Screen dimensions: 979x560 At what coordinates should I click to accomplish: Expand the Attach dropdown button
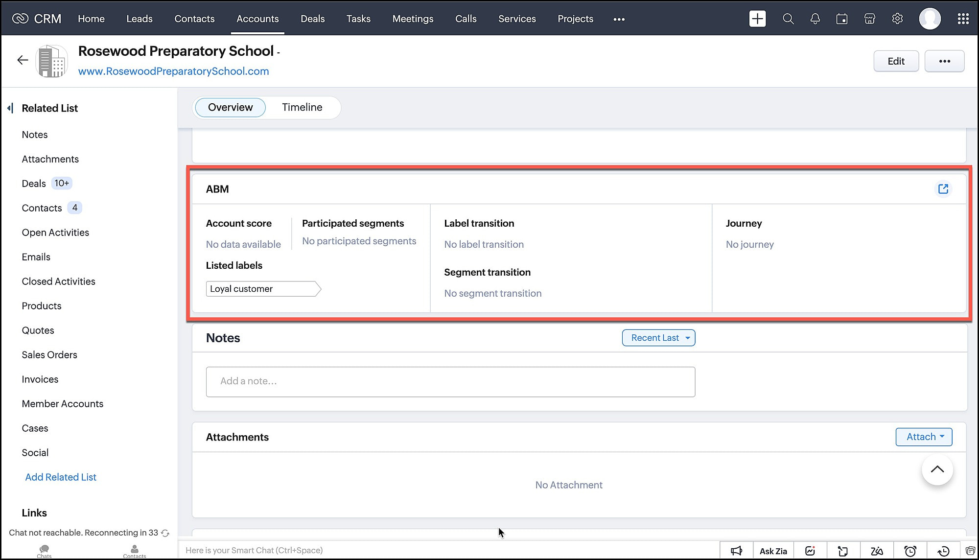[x=924, y=437]
